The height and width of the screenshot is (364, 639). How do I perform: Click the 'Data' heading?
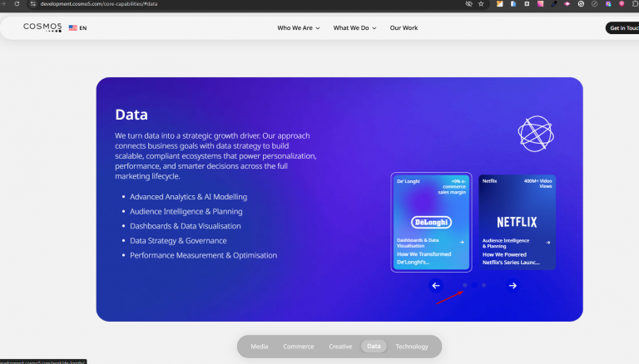tap(131, 115)
